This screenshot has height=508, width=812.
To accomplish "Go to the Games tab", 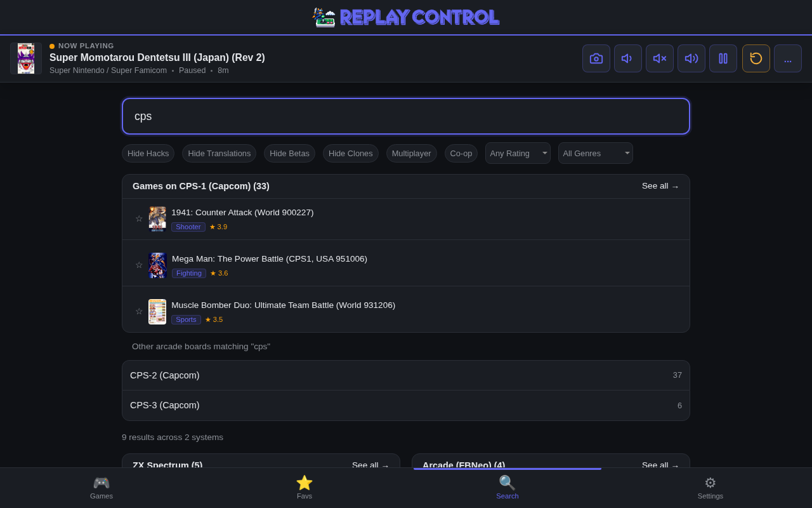I will click(101, 488).
